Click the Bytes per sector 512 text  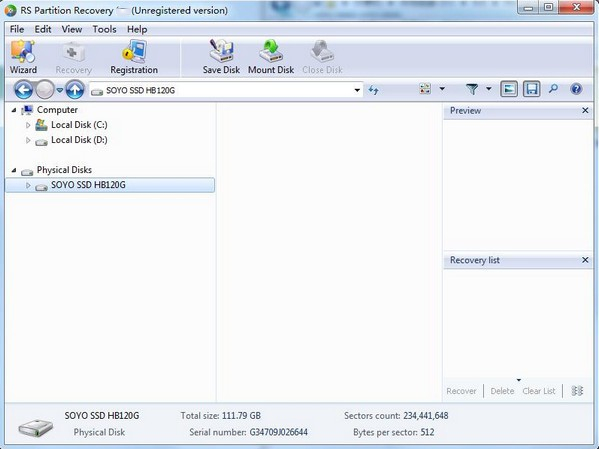[393, 432]
